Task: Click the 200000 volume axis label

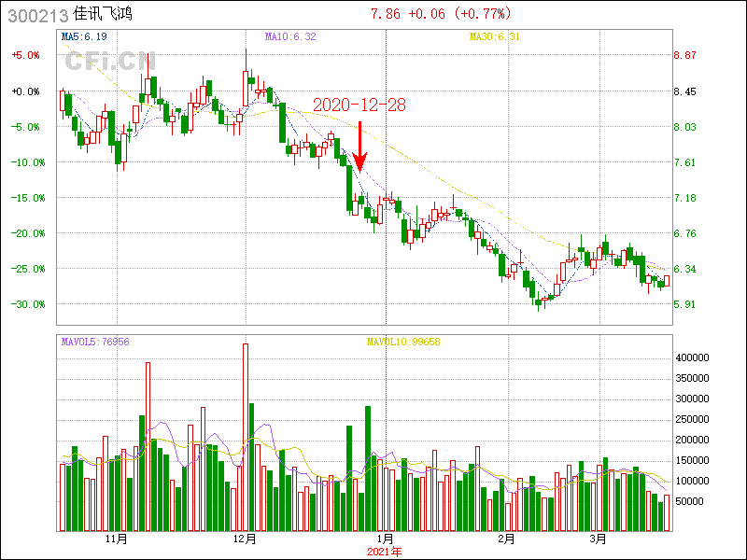Action: 692,440
